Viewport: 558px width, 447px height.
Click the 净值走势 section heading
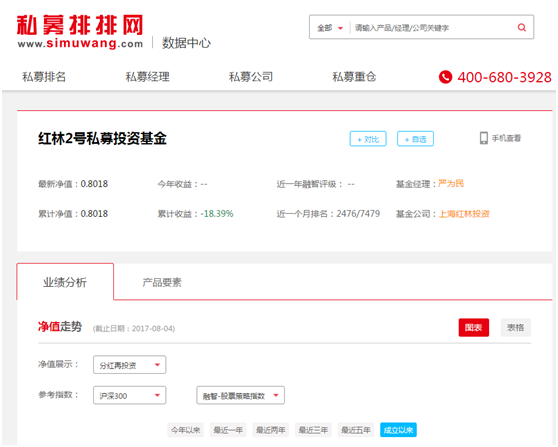click(60, 326)
